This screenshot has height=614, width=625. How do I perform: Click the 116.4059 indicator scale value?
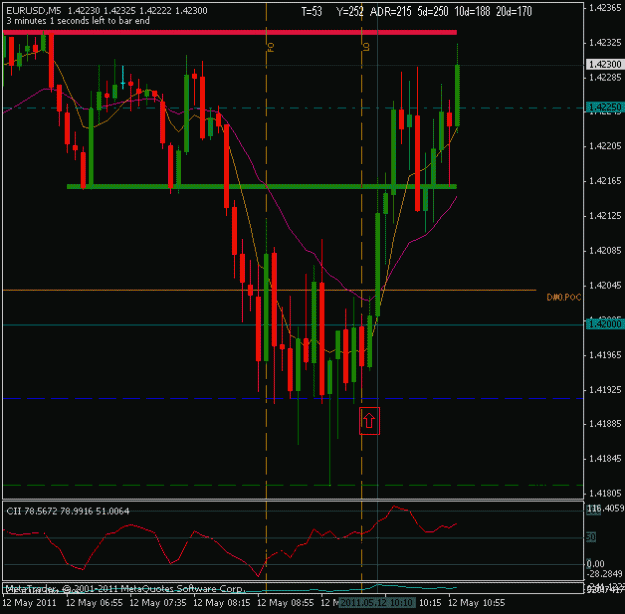tap(605, 508)
